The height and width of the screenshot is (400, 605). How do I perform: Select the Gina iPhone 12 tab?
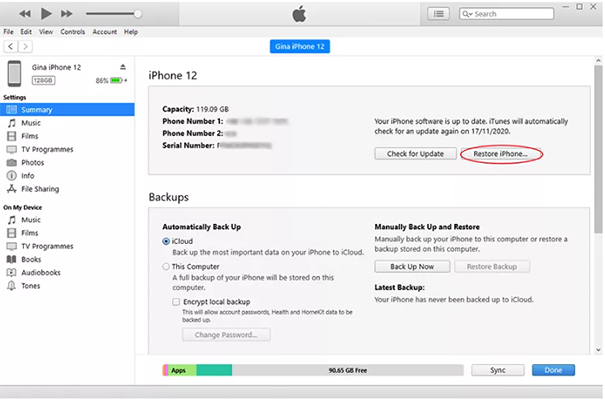pyautogui.click(x=301, y=47)
